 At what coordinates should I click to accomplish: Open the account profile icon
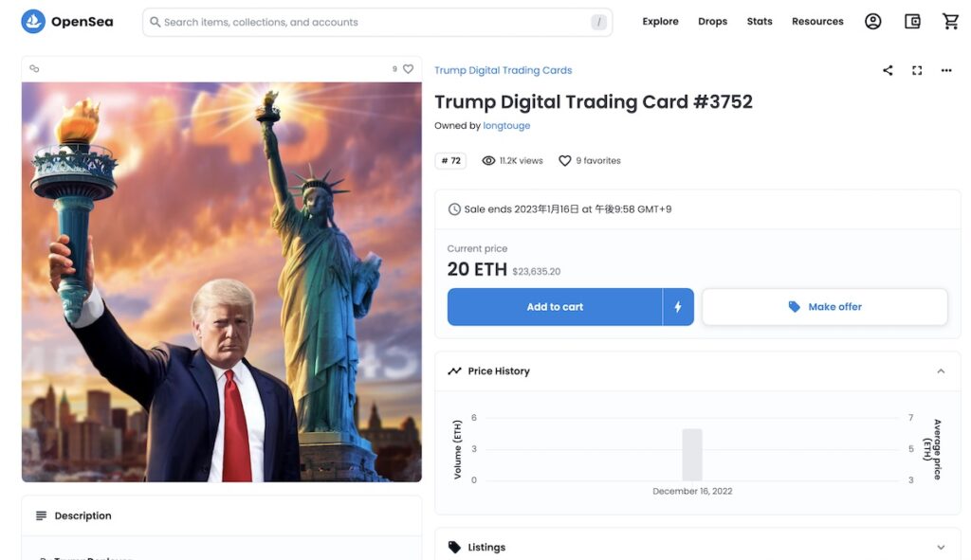click(x=872, y=22)
